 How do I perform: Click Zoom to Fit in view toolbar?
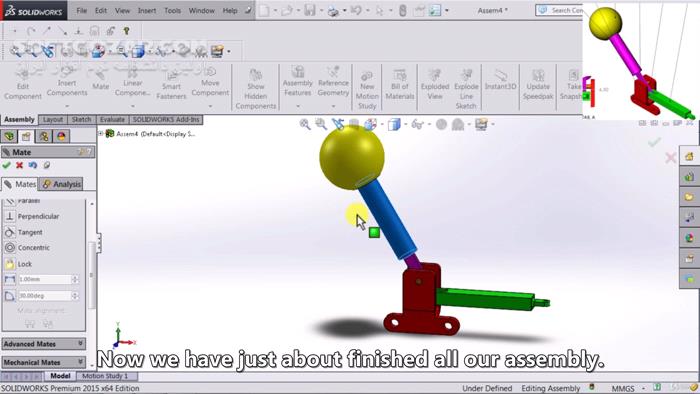pos(305,124)
